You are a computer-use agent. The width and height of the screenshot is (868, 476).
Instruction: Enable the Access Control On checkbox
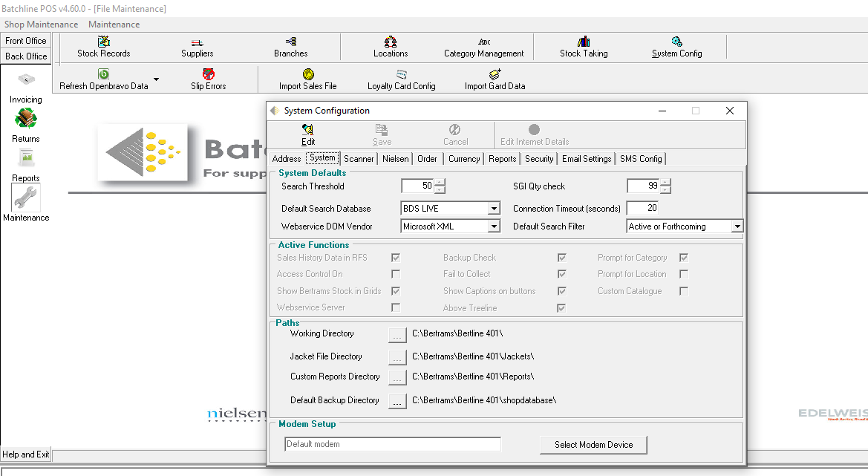(x=396, y=274)
